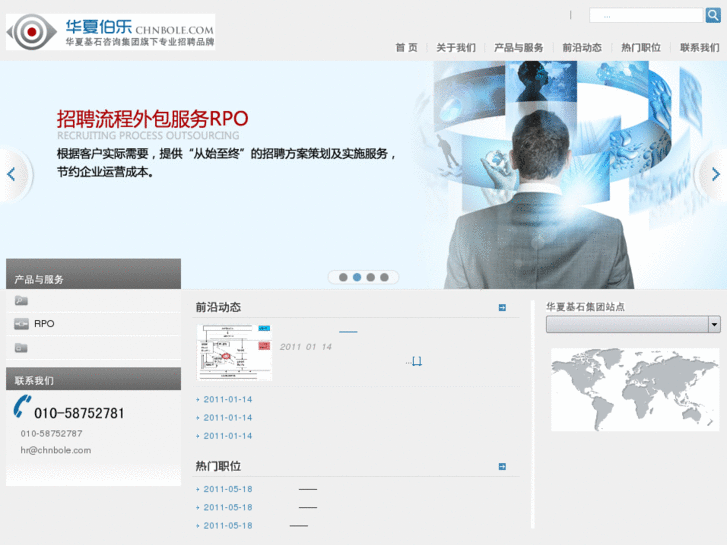
Task: Click the world map image
Action: pos(635,390)
